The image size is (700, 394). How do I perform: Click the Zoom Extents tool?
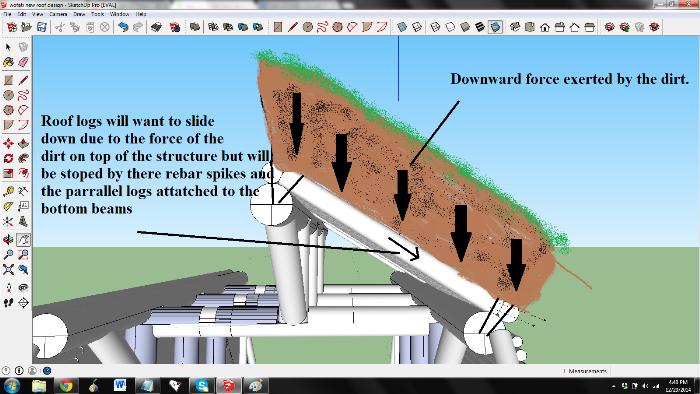tap(8, 269)
